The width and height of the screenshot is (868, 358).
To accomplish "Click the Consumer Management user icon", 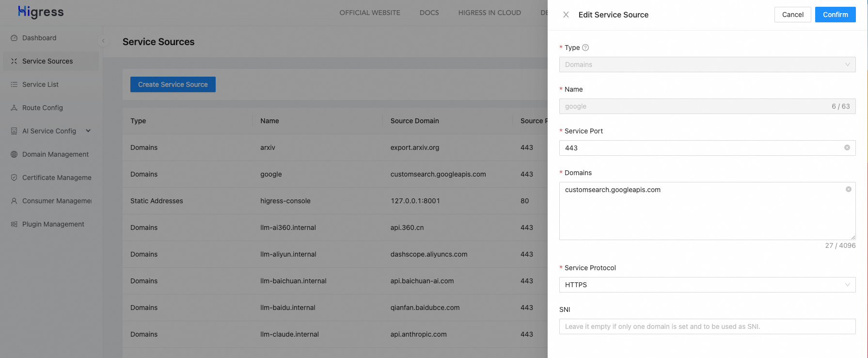I will (x=14, y=201).
